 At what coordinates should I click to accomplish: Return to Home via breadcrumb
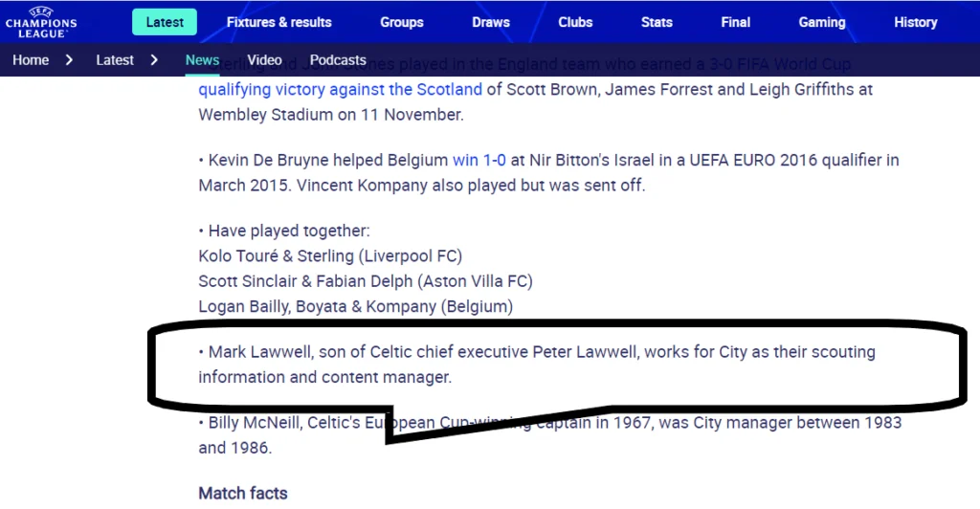pos(31,60)
